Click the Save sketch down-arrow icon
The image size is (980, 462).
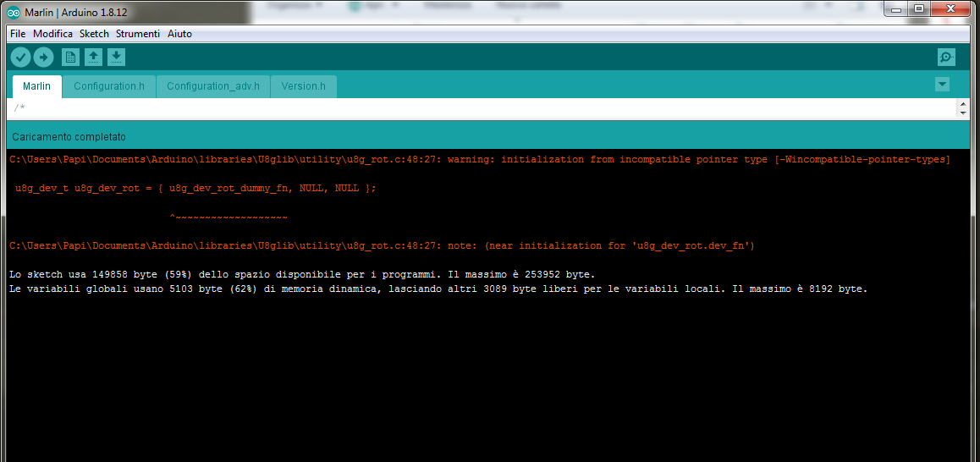pos(116,58)
